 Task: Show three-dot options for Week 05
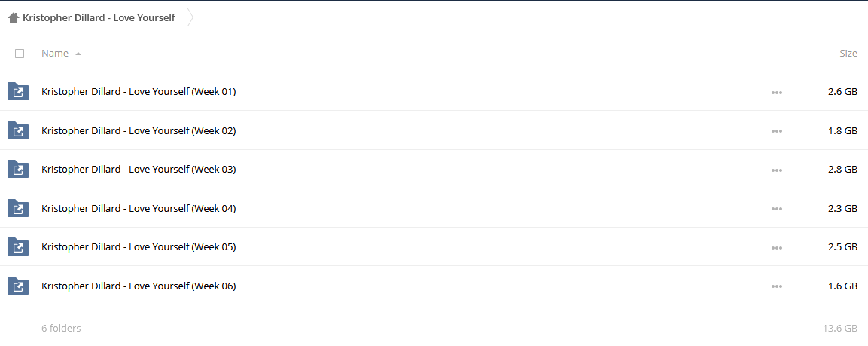777,248
